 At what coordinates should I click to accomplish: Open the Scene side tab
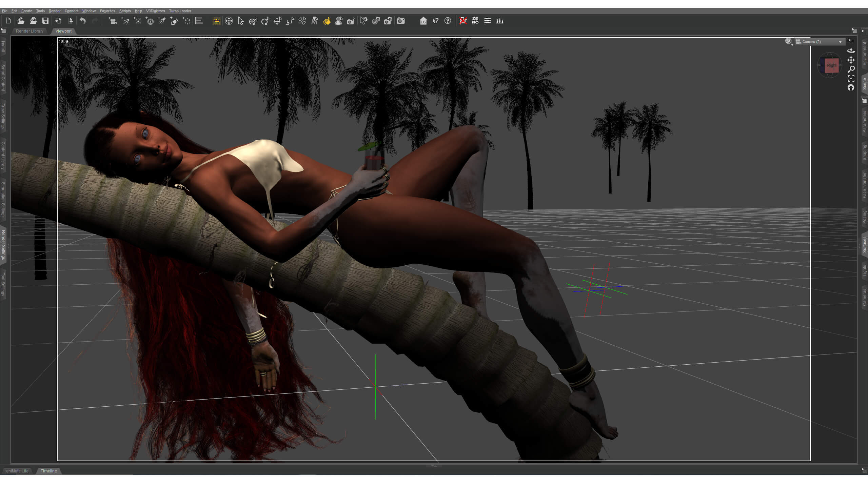tap(865, 83)
